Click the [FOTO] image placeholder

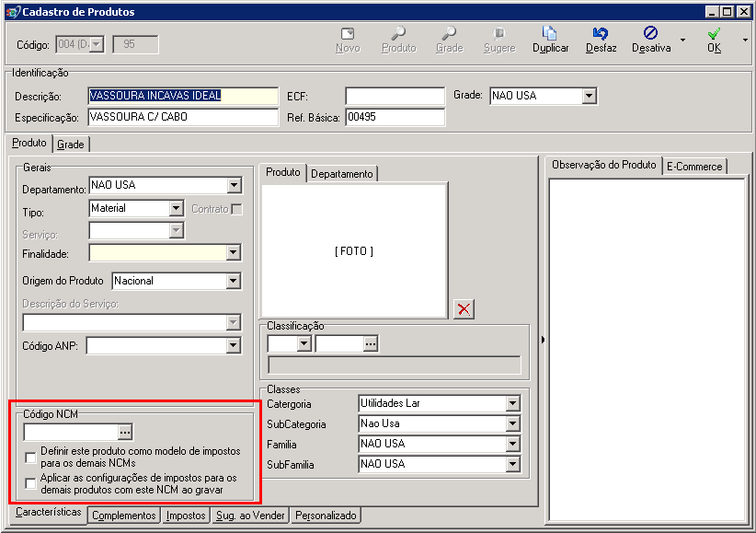click(x=354, y=251)
